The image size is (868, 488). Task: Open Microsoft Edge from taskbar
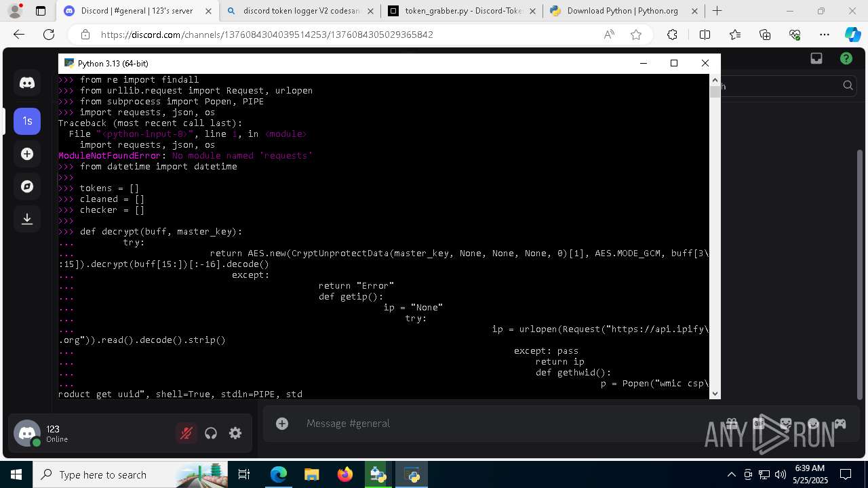pyautogui.click(x=279, y=474)
